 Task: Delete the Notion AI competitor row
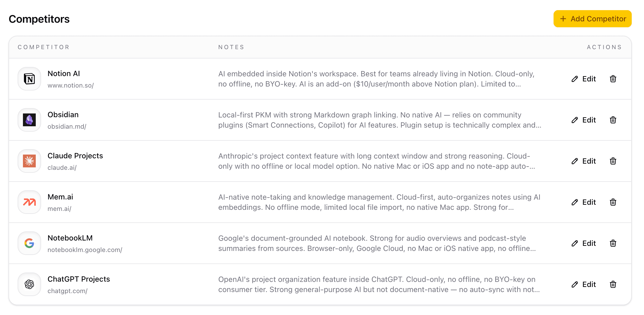tap(613, 79)
